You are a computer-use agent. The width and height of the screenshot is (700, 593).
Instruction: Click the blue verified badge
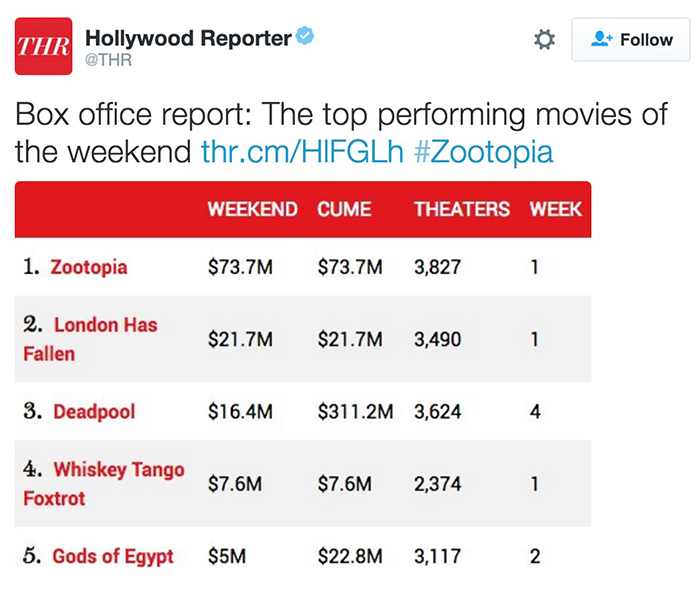pyautogui.click(x=307, y=38)
